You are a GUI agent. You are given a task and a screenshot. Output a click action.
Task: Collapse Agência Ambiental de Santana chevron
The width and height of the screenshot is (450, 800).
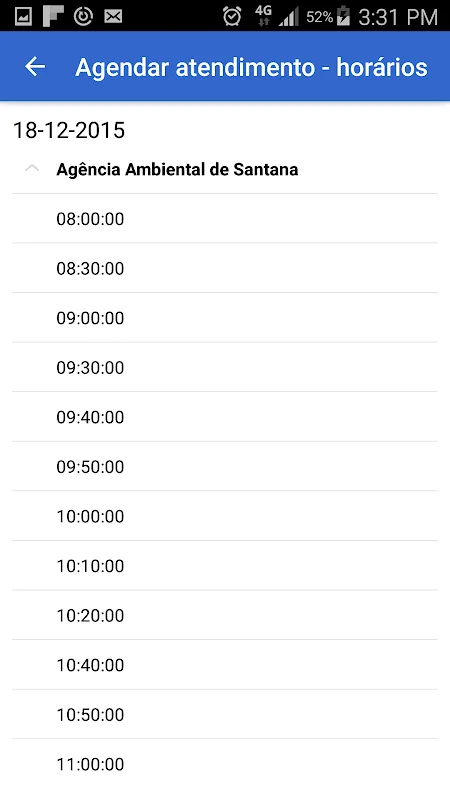pos(32,169)
